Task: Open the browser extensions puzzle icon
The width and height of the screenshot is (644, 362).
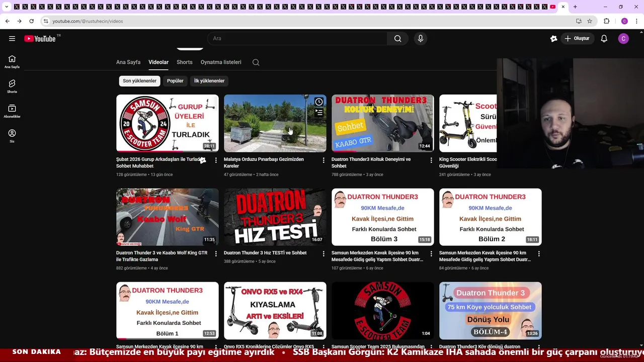Action: (606, 21)
